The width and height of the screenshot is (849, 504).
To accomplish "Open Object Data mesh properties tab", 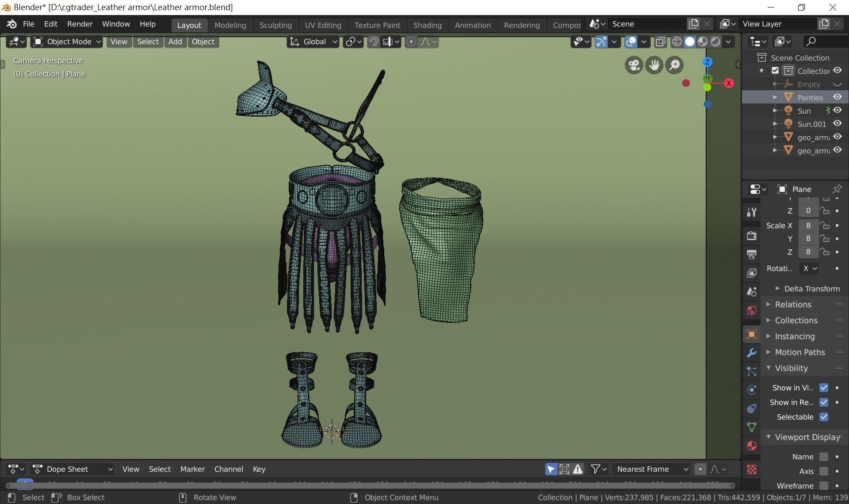I will [752, 427].
